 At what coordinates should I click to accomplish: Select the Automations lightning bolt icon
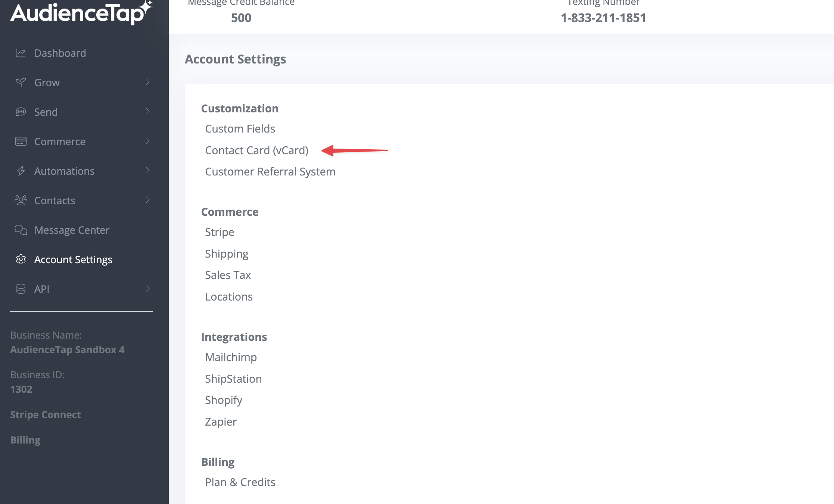(21, 171)
